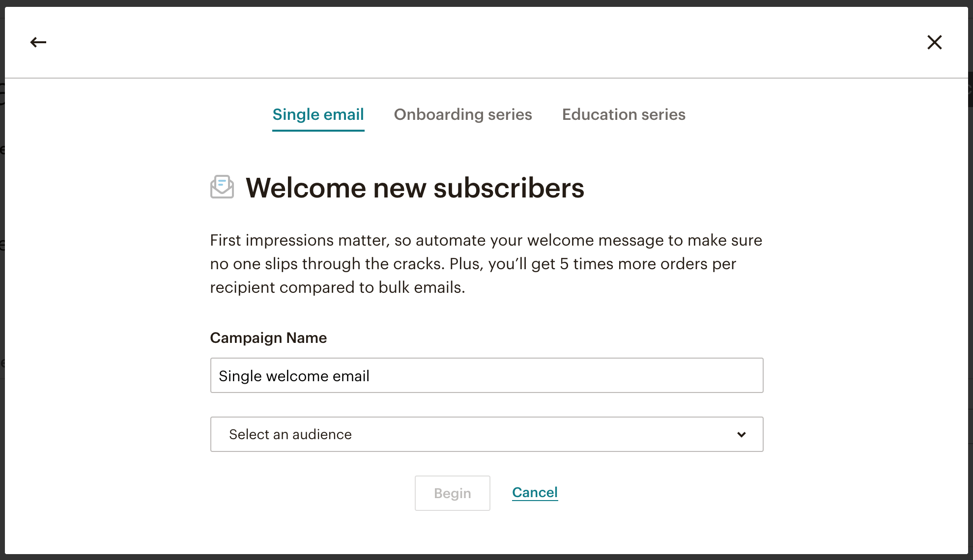Image resolution: width=973 pixels, height=560 pixels.
Task: Click the envelope icon beside the heading
Action: pos(222,187)
